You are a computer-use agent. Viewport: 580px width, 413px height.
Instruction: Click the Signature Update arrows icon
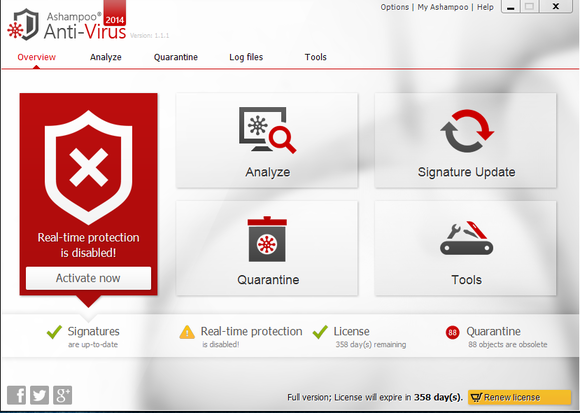(x=467, y=131)
